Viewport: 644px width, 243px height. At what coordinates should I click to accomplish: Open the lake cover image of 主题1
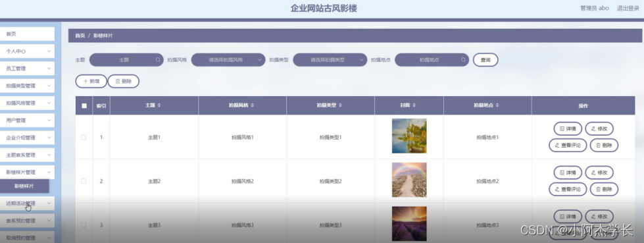409,136
